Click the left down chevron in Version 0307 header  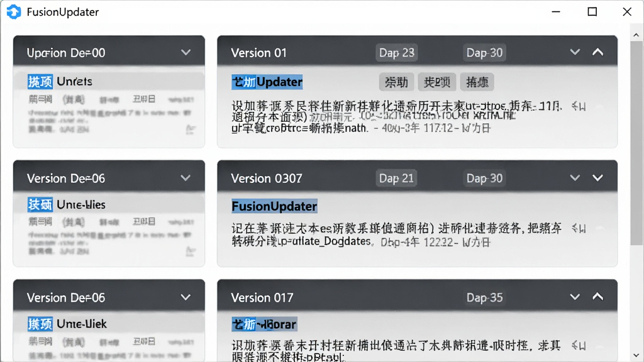pyautogui.click(x=575, y=178)
